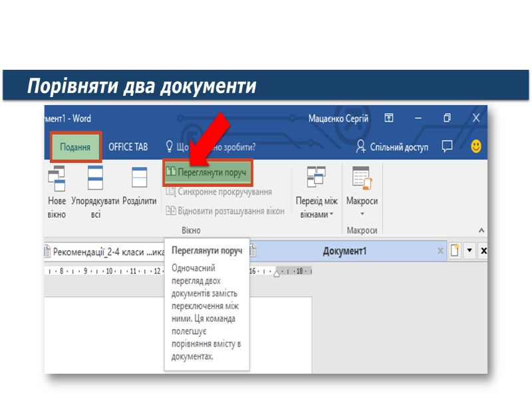
Task: Select the Документ1 document tab
Action: (x=345, y=251)
